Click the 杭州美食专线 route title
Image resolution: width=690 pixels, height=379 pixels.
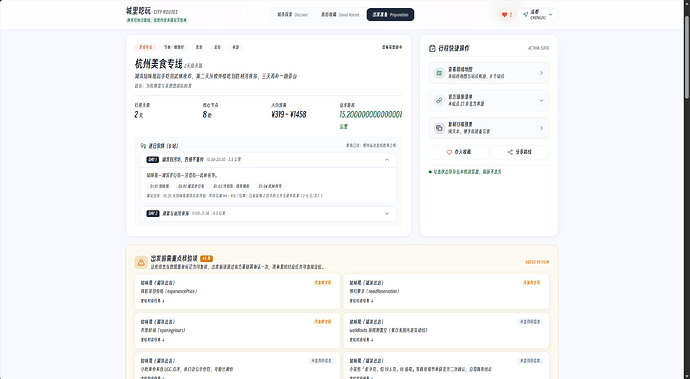158,64
